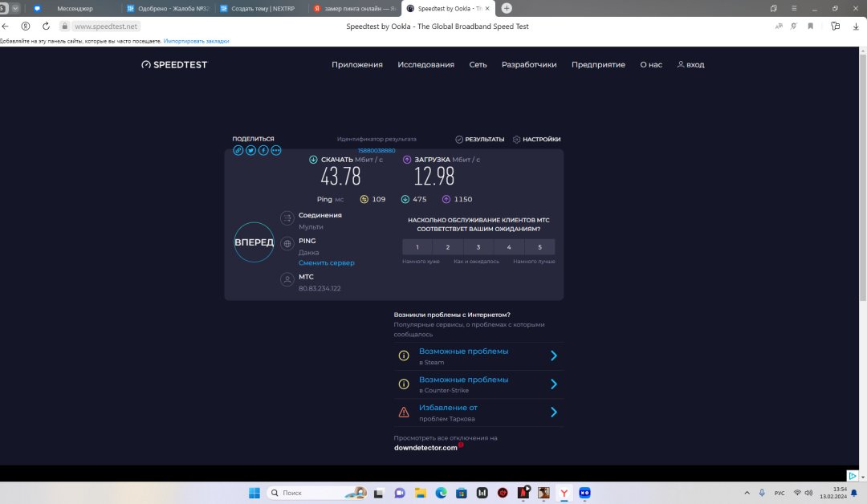Open translate page icon
Viewport: 867px width, 504px height.
[x=779, y=26]
